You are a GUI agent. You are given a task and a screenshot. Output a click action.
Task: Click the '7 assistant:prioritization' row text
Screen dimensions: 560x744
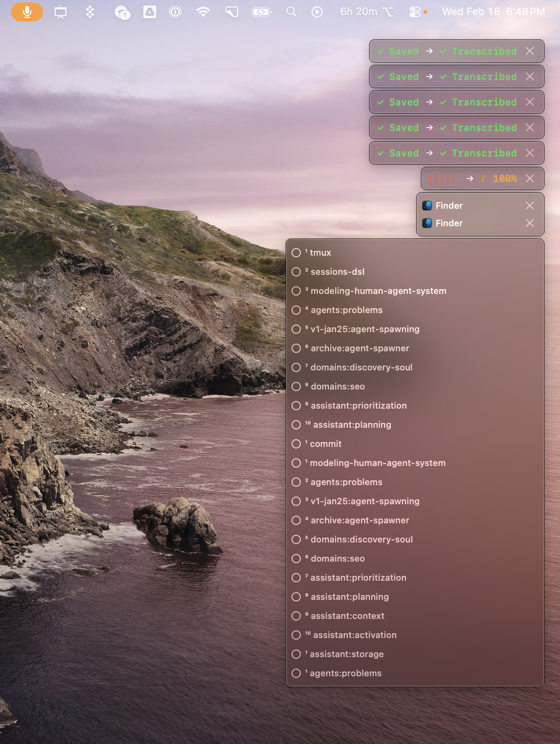(356, 578)
